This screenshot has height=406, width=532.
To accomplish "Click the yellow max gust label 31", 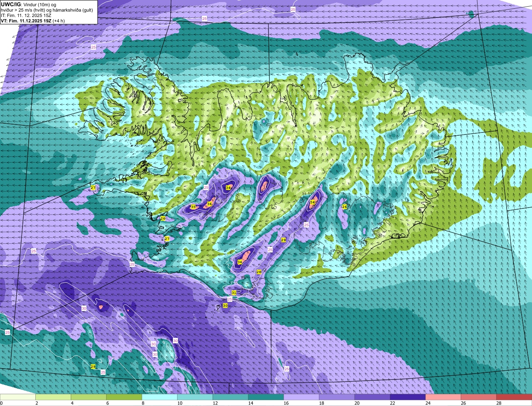I will pyautogui.click(x=234, y=293).
